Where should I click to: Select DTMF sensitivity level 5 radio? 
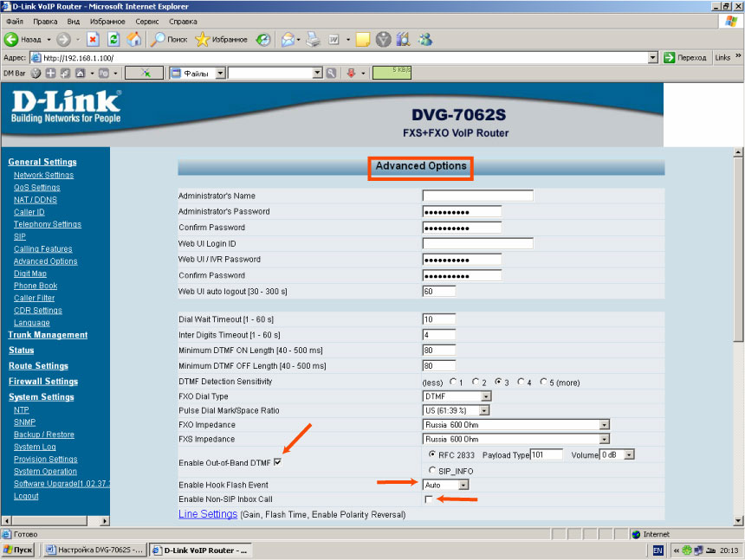pyautogui.click(x=544, y=382)
